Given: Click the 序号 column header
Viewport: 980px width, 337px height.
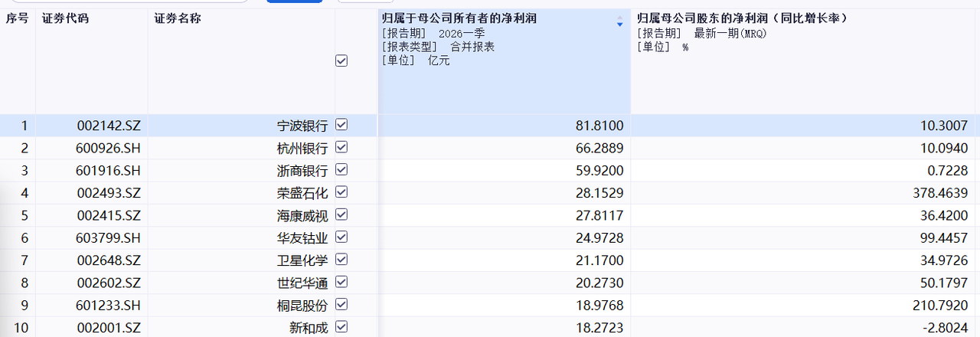Looking at the screenshot, I should pyautogui.click(x=17, y=18).
